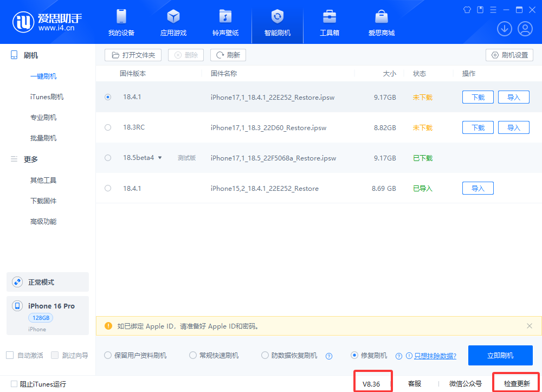This screenshot has height=392, width=542.
Task: Select 18.3RC firmware radio button
Action: click(x=108, y=127)
